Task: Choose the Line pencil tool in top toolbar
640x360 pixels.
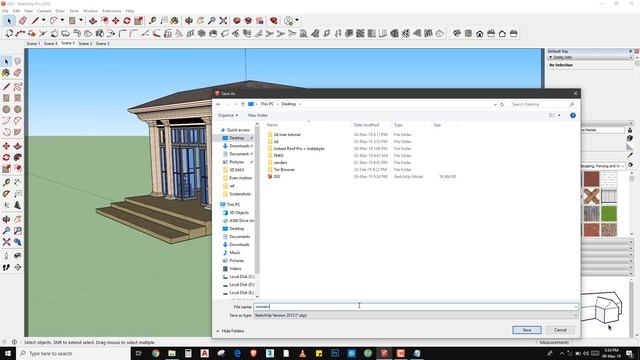Action: pyautogui.click(x=36, y=20)
